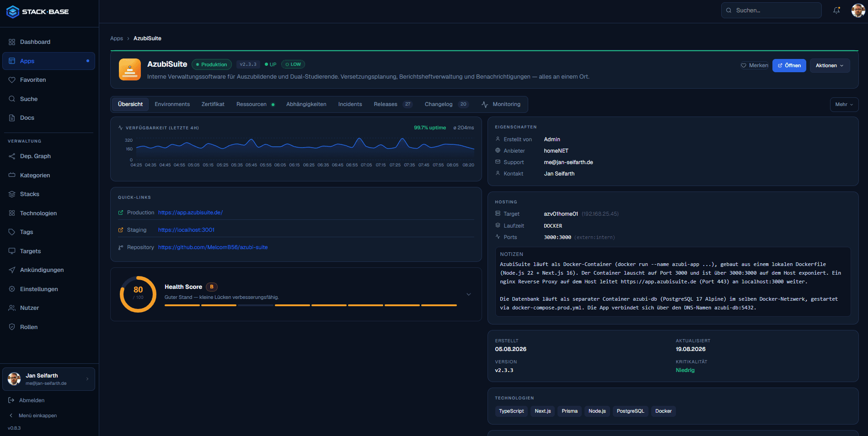Screen dimensions: 868x436
Task: Select the Abhängigkeiten tab
Action: pos(306,104)
